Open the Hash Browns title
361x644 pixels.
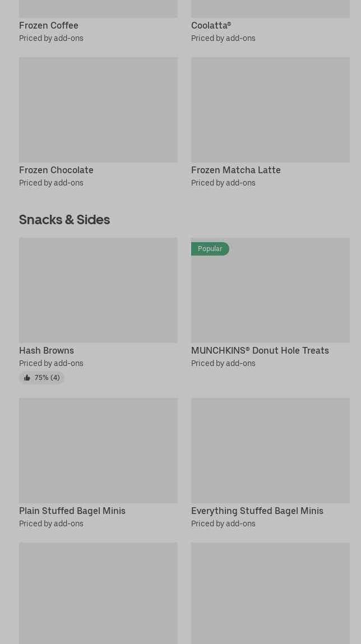47,350
